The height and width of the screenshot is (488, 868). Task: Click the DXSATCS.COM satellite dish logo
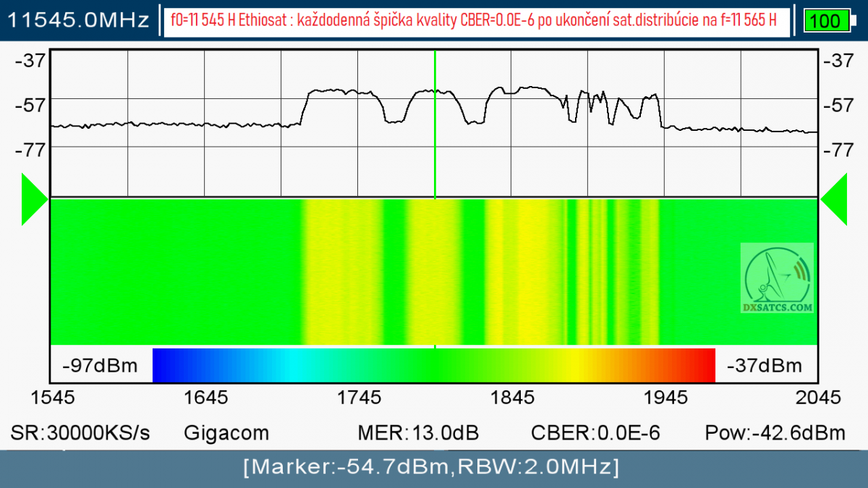(777, 278)
